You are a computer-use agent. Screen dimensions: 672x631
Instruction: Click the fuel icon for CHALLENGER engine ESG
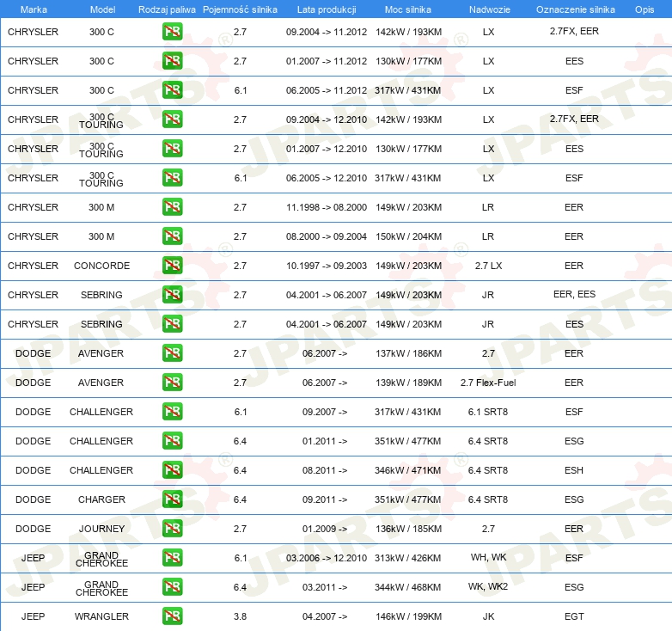point(172,440)
